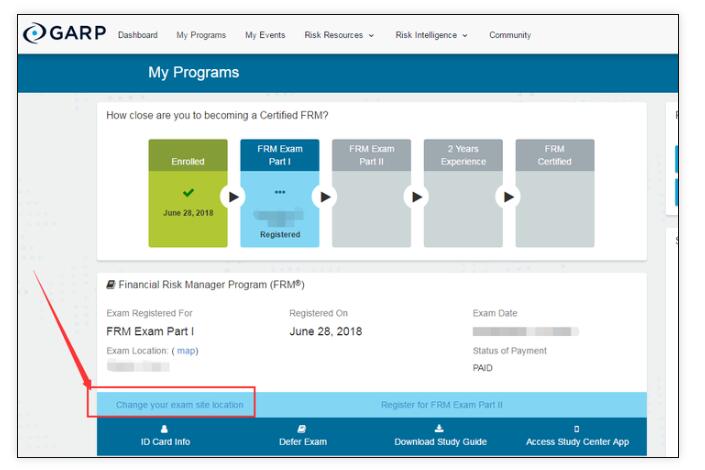Click the PAID payment status text
This screenshot has width=705, height=470.
coord(482,368)
